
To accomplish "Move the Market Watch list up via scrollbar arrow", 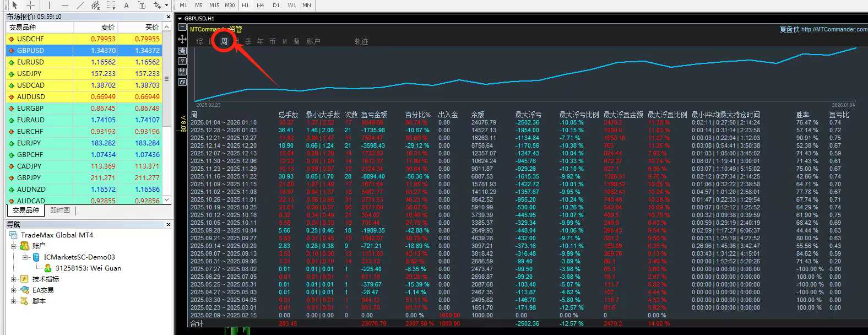I will point(167,27).
